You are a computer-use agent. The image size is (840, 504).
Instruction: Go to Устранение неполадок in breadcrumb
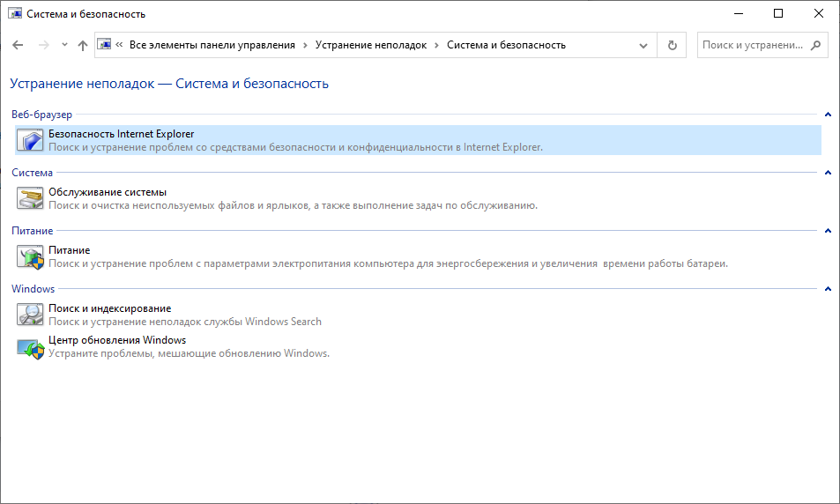tap(370, 45)
